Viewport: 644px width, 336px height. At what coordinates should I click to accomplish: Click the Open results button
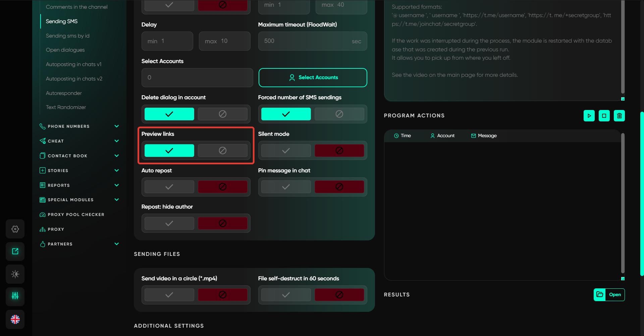click(609, 295)
